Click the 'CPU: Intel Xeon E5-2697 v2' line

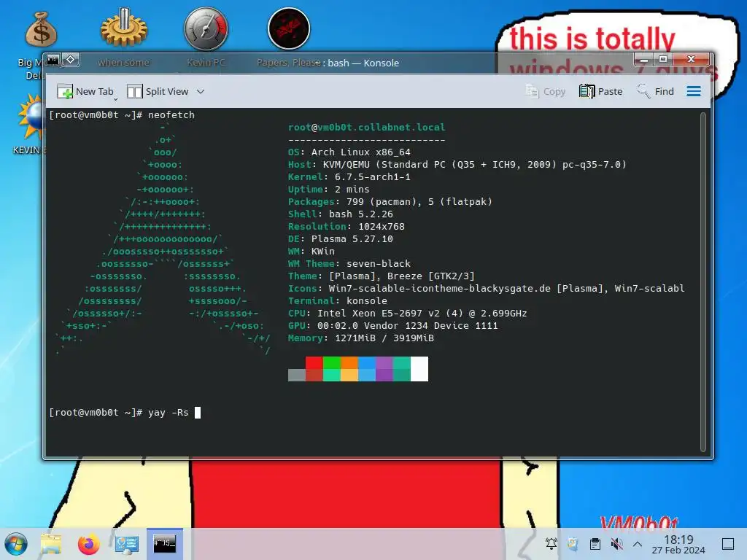(407, 313)
